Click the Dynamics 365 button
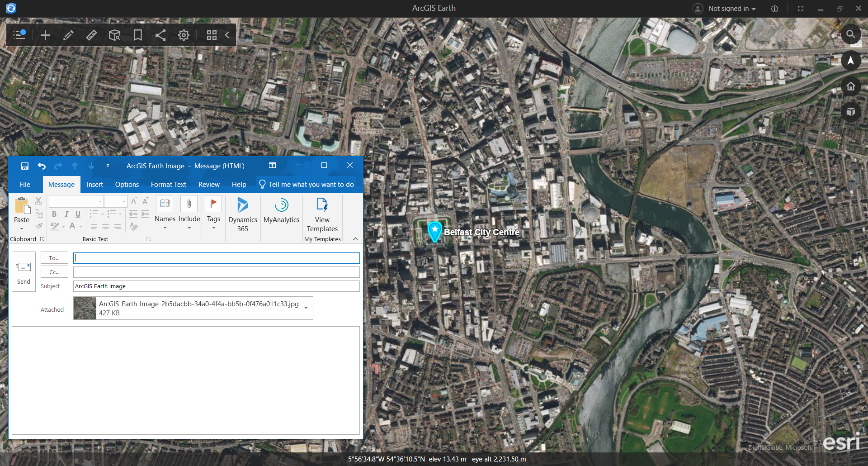This screenshot has height=466, width=868. (x=243, y=214)
